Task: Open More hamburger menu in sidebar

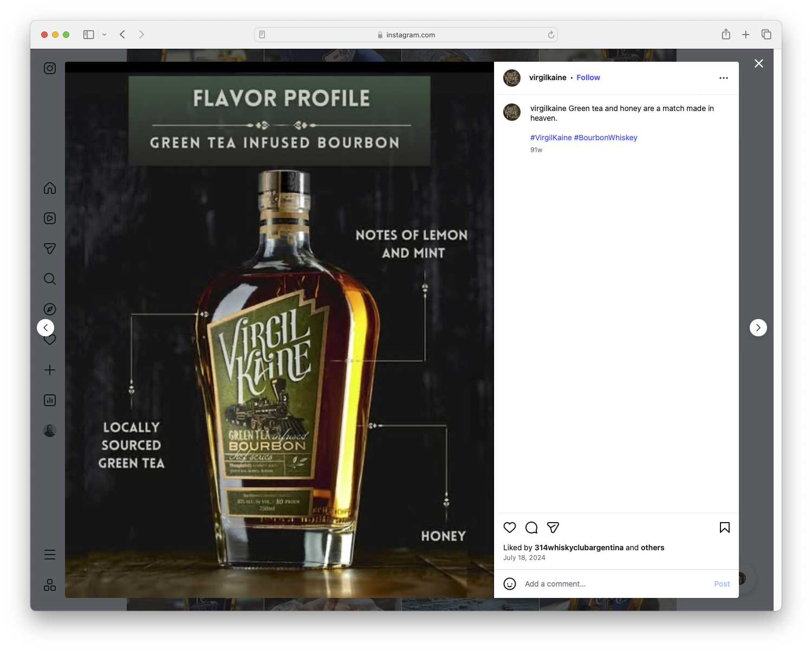Action: [50, 555]
